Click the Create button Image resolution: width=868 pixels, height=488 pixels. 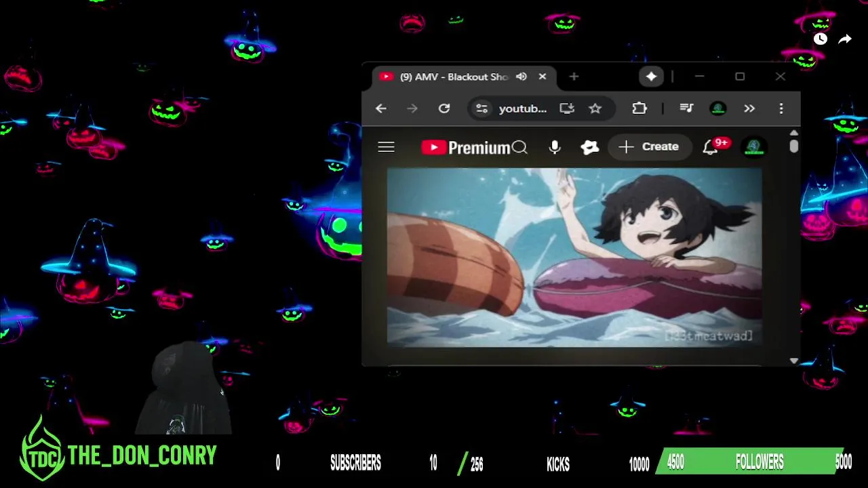tap(649, 146)
